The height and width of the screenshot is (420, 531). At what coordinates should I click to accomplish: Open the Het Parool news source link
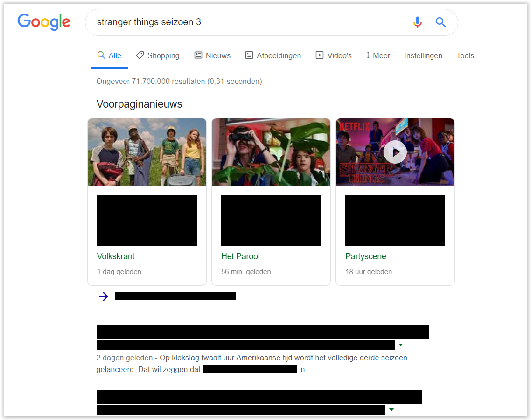(x=240, y=256)
